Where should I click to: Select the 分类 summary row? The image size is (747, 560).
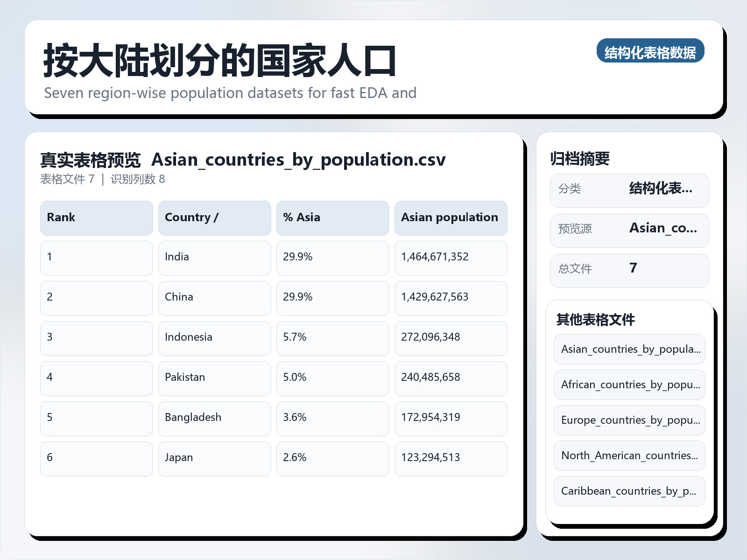click(629, 189)
